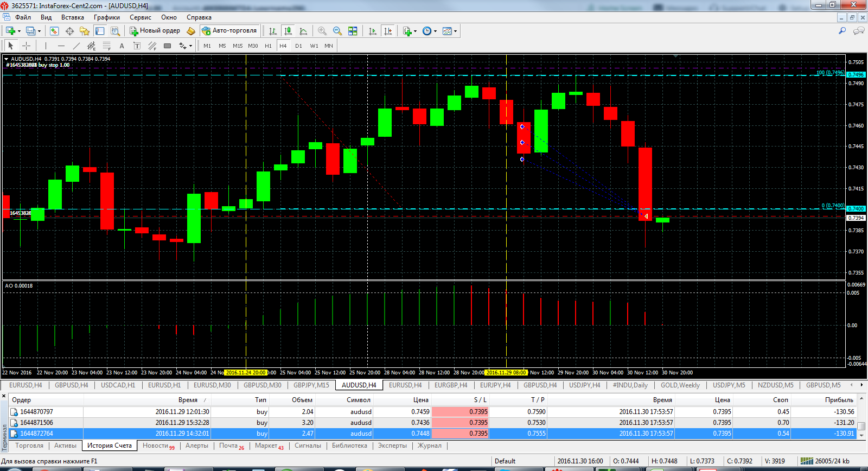This screenshot has width=868, height=471.
Task: Expand the new chart dropdown arrow
Action: tap(19, 31)
